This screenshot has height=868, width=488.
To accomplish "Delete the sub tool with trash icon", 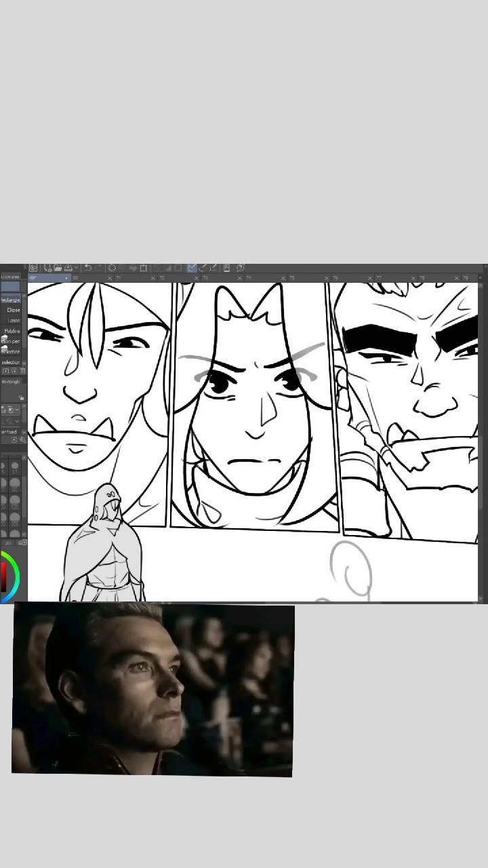I will tap(22, 371).
